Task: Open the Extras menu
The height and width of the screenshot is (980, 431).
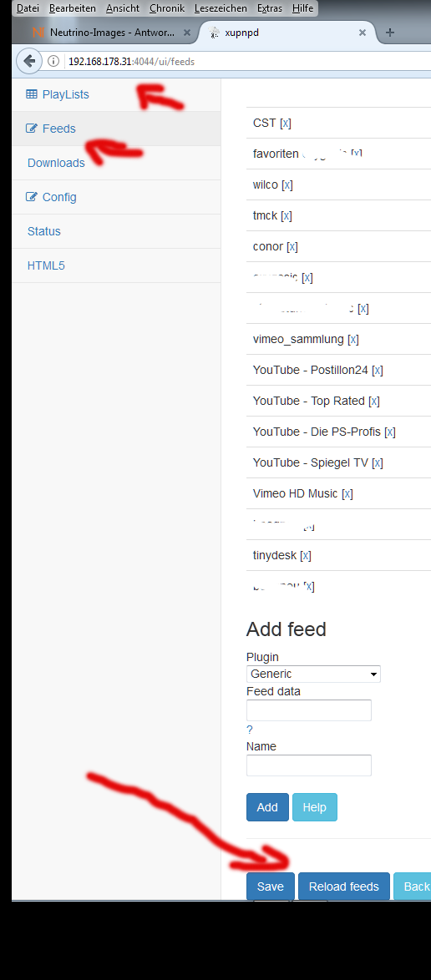Action: pos(270,8)
